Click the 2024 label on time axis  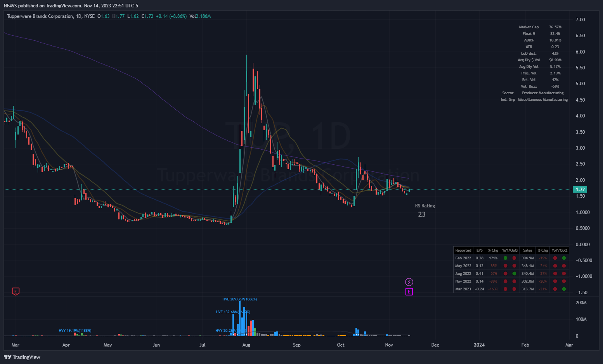coord(479,345)
